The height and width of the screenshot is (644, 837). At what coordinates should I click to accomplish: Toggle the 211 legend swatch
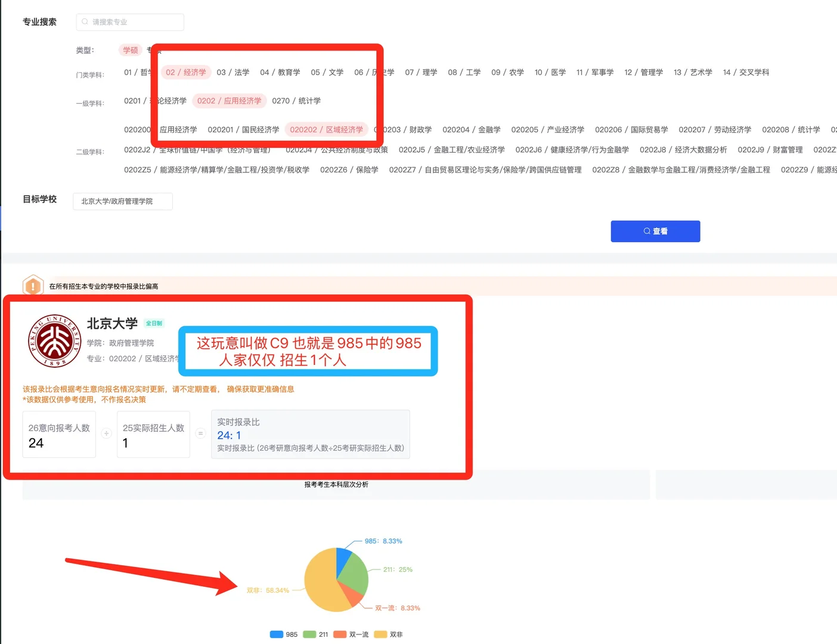pos(309,634)
